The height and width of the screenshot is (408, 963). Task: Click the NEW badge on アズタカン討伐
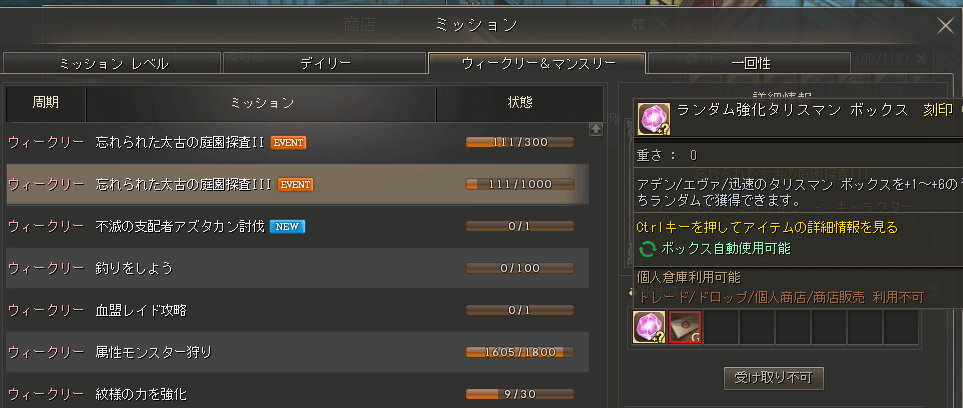tap(287, 227)
